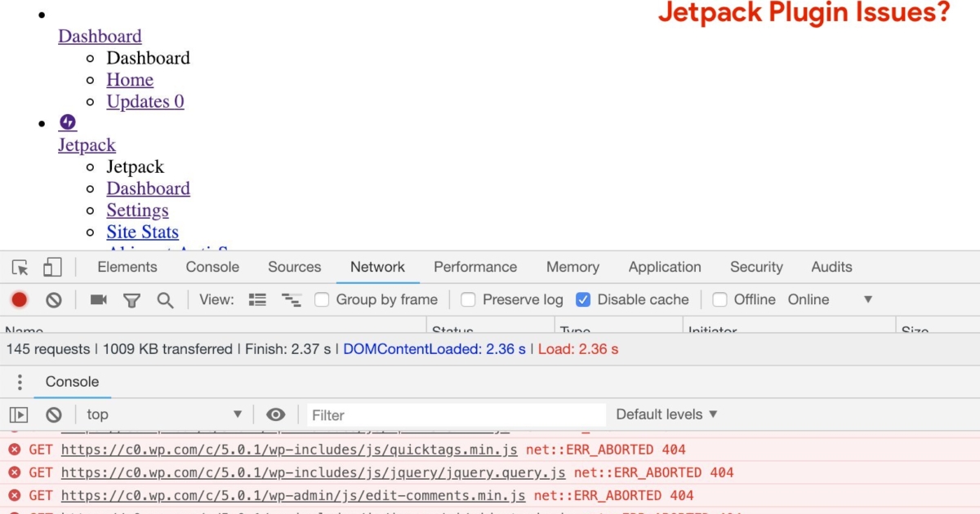Enable Preserve log checkbox

coord(468,300)
